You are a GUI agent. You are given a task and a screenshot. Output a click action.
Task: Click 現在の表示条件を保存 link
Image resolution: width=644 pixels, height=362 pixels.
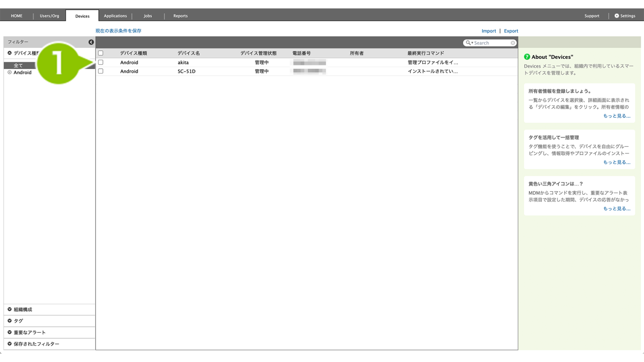click(118, 31)
